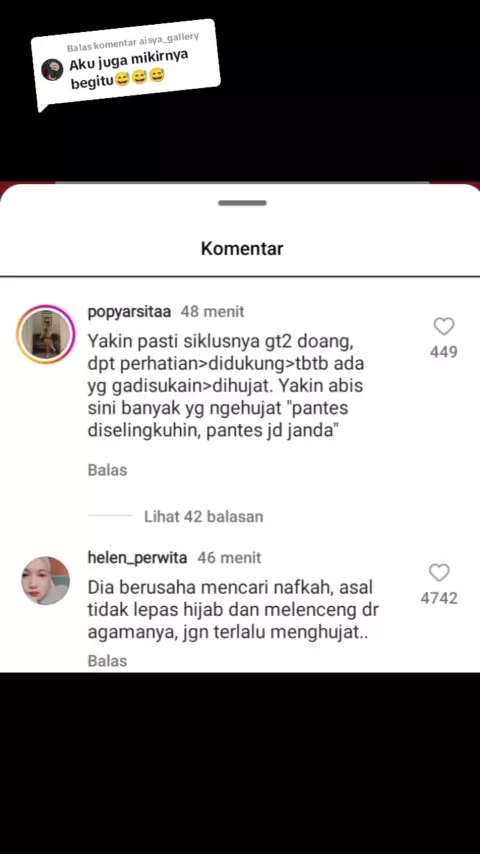
Task: View the 449 likes count
Action: pyautogui.click(x=443, y=352)
